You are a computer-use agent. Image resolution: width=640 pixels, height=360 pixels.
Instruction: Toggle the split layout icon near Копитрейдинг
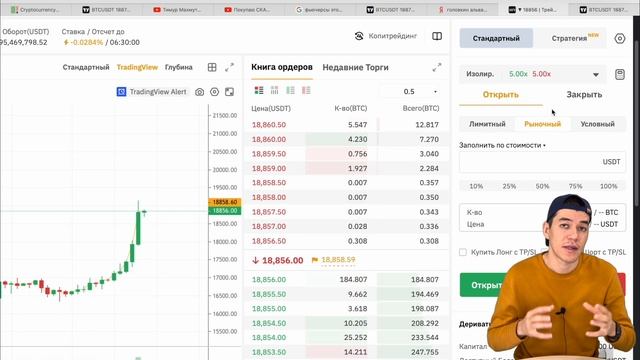(437, 36)
